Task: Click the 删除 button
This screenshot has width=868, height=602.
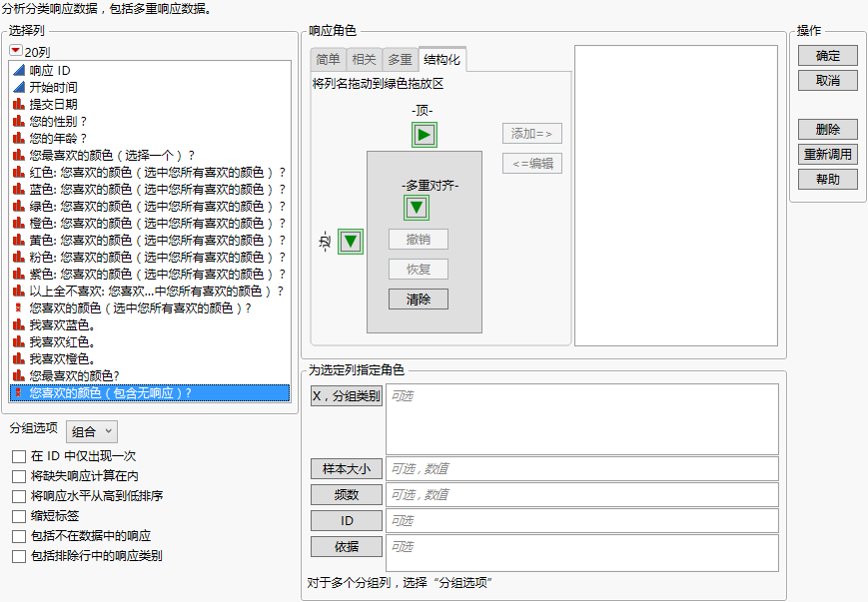Action: (828, 130)
